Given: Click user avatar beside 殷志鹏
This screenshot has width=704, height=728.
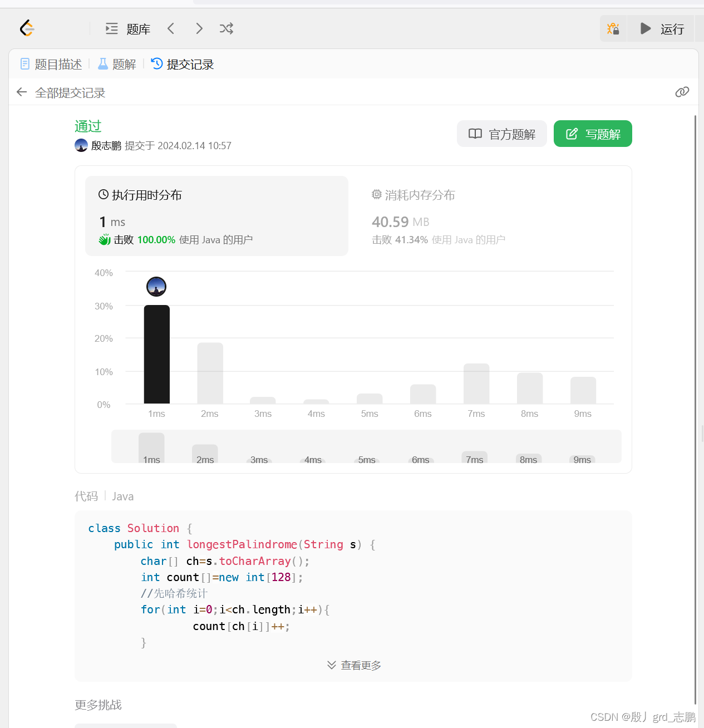Looking at the screenshot, I should click(81, 145).
